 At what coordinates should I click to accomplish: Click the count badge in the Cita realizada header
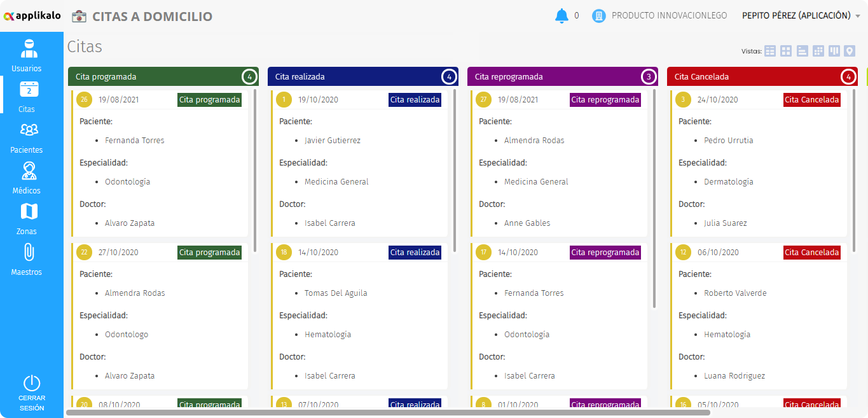[x=449, y=77]
